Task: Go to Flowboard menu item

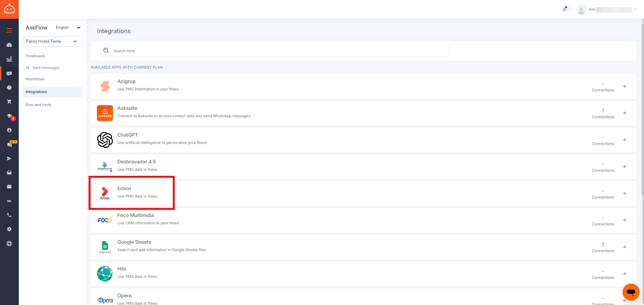Action: (x=35, y=56)
